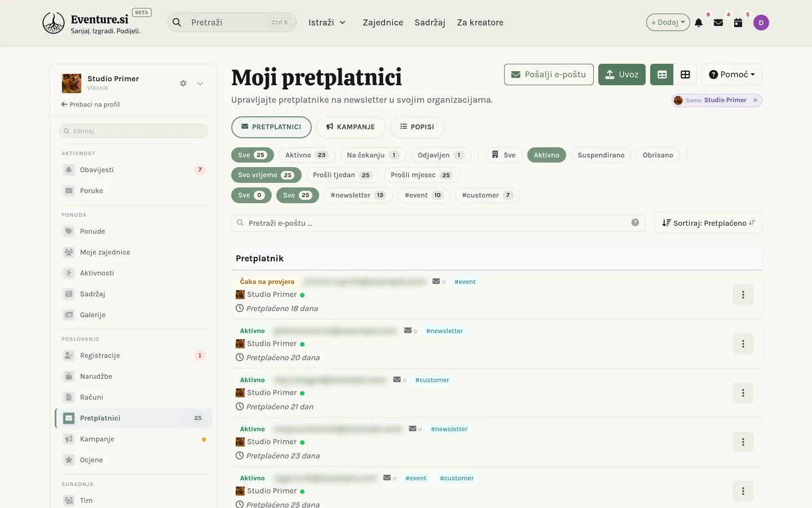812x508 pixels.
Task: Filter by #newsletter tag chip
Action: tap(358, 195)
